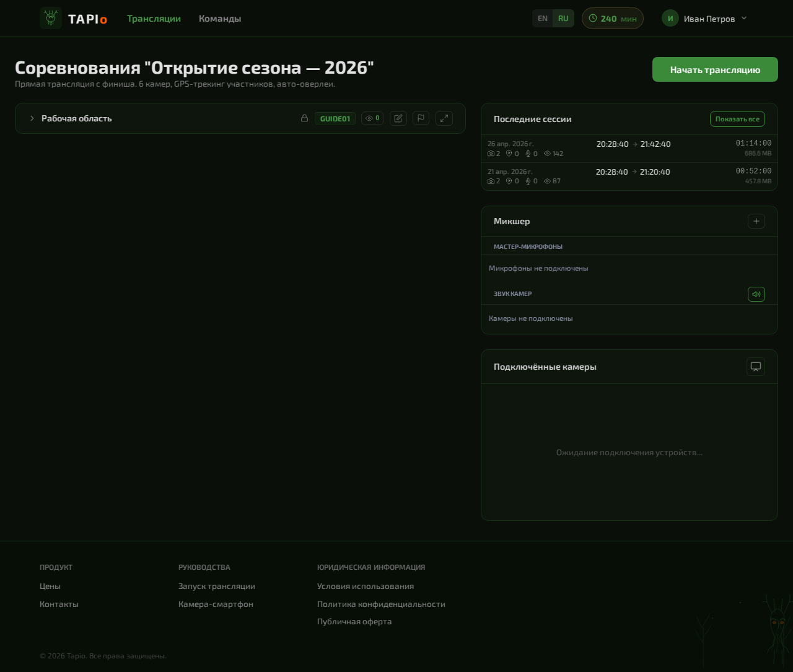The height and width of the screenshot is (672, 793).
Task: Click the user avatar circle И
Action: pyautogui.click(x=670, y=18)
